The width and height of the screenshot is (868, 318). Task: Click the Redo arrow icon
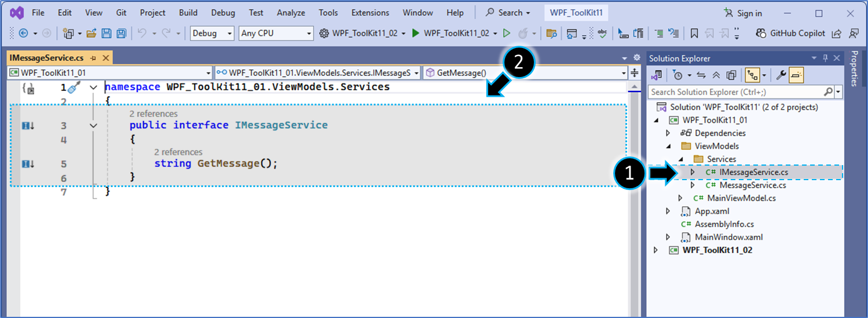(166, 34)
